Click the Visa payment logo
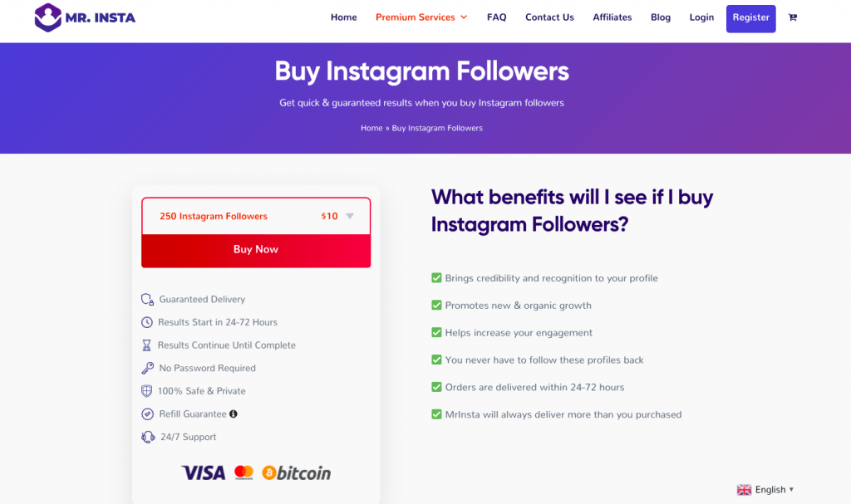Screen dimensions: 851x504 (204, 473)
